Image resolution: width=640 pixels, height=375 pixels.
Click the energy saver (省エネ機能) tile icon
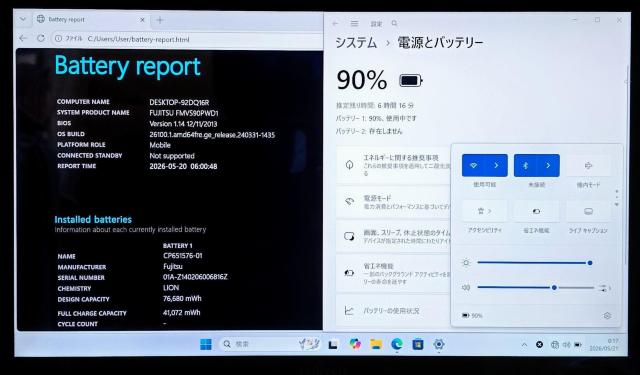(x=536, y=211)
